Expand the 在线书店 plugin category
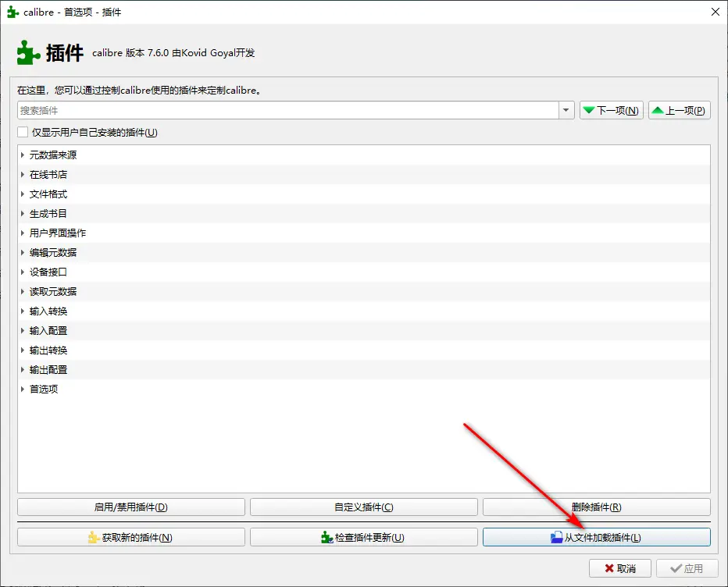Screen dimensions: 728x587 23,175
